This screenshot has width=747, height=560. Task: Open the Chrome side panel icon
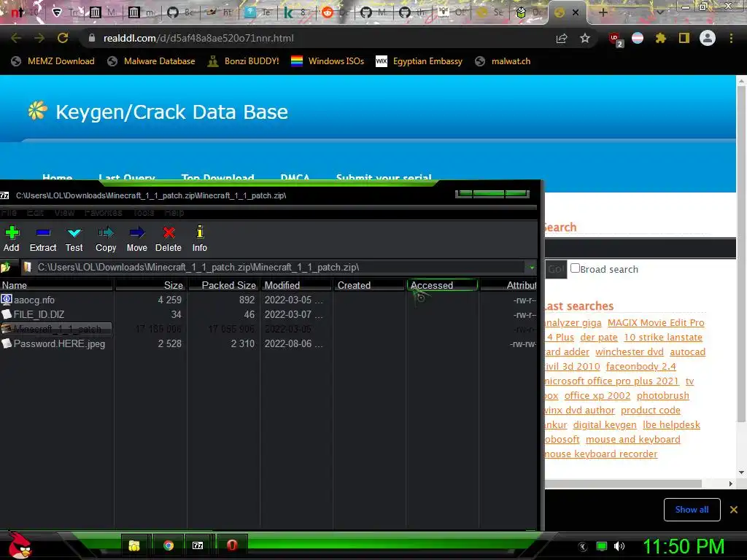coord(684,38)
